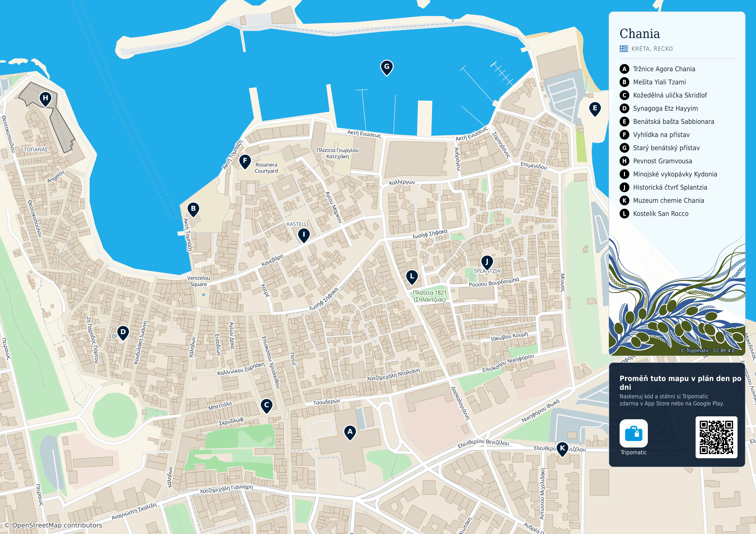The height and width of the screenshot is (534, 756).
Task: Click legend badge B for Mešita Yiali Tzami
Action: coord(624,82)
